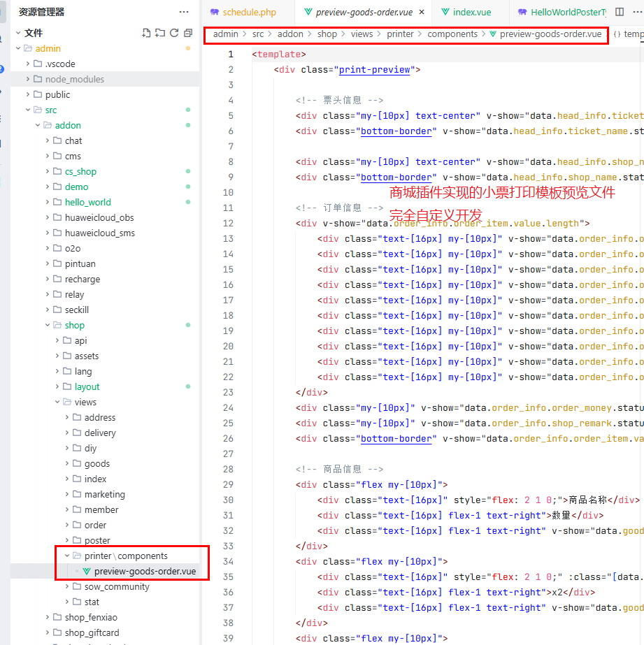Click the split editor icon
644x645 pixels.
tap(620, 12)
